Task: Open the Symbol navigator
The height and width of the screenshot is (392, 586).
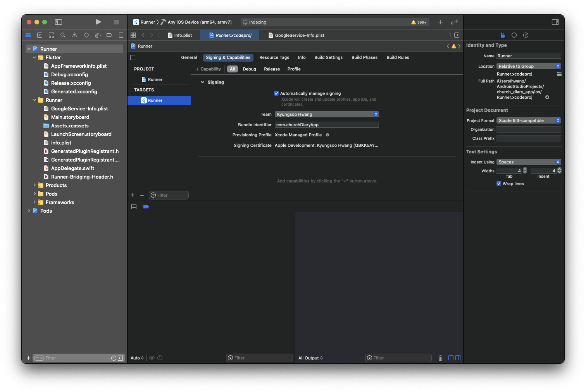Action: [x=51, y=35]
